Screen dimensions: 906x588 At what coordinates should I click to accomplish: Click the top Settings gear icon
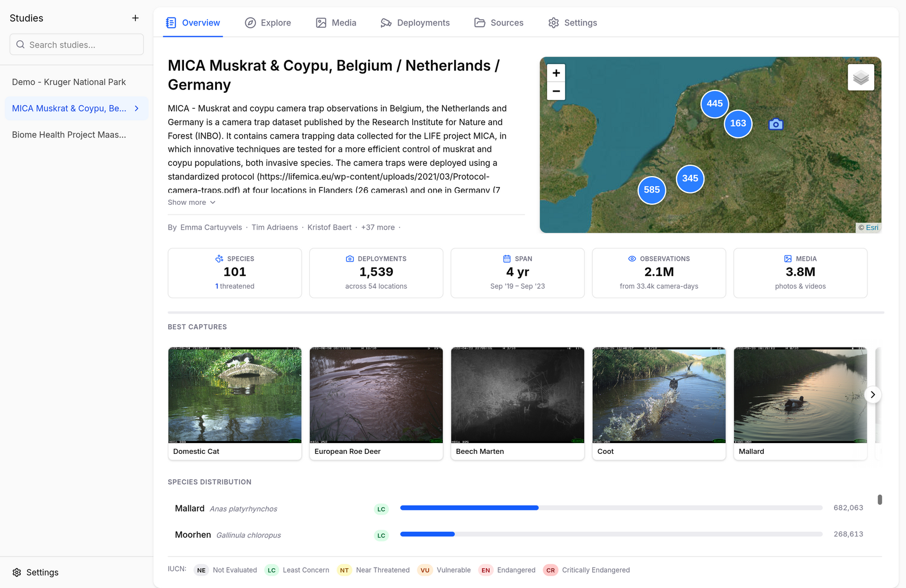pyautogui.click(x=553, y=23)
